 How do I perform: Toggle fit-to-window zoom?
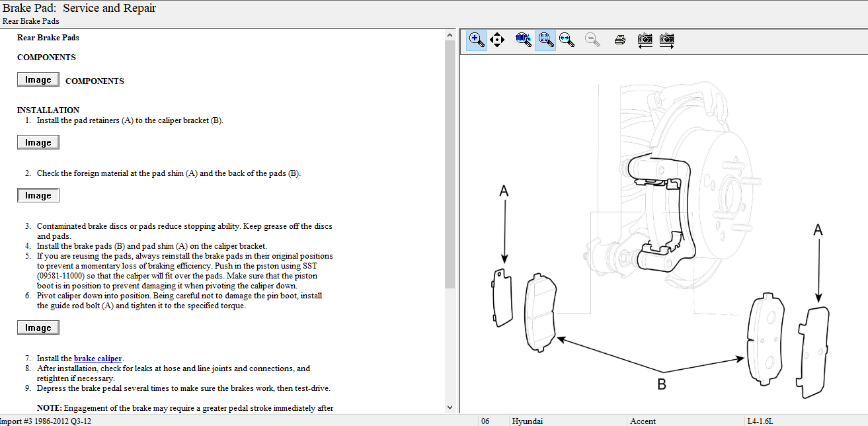pyautogui.click(x=545, y=40)
